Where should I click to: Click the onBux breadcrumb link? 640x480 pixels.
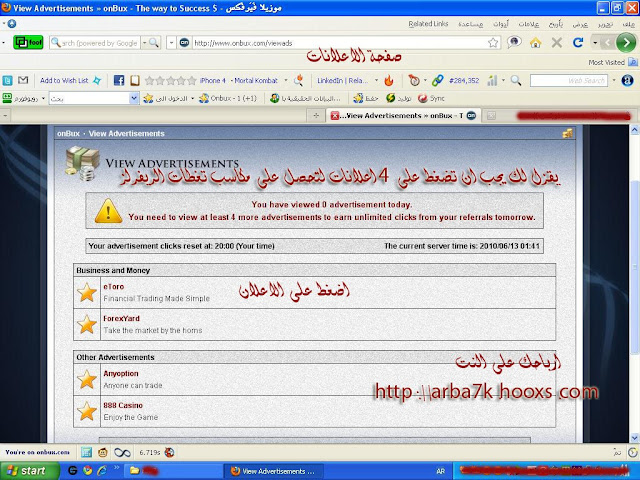[68, 133]
